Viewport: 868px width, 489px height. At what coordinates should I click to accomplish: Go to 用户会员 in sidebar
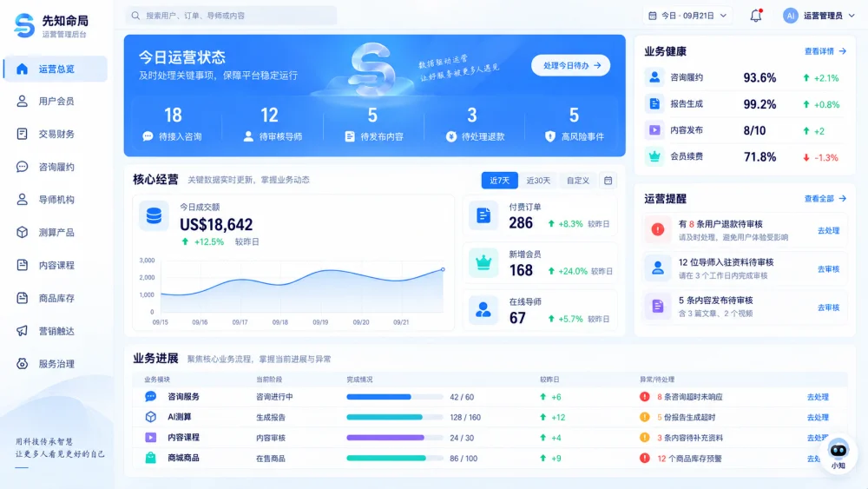[x=56, y=102]
